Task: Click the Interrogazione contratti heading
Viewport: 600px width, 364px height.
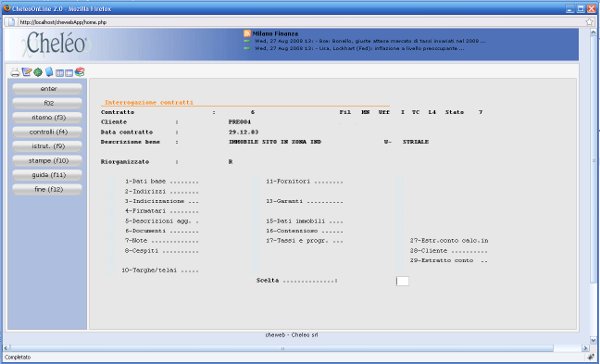Action: pyautogui.click(x=149, y=103)
